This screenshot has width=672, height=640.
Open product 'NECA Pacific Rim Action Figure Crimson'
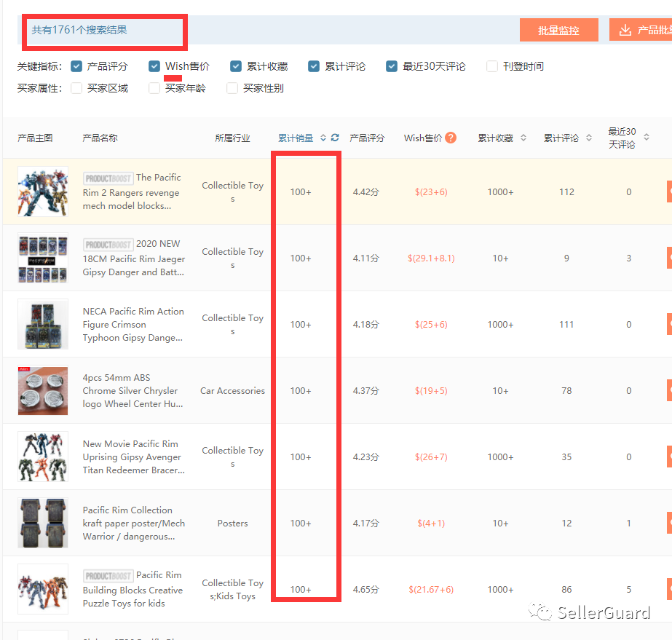point(133,324)
